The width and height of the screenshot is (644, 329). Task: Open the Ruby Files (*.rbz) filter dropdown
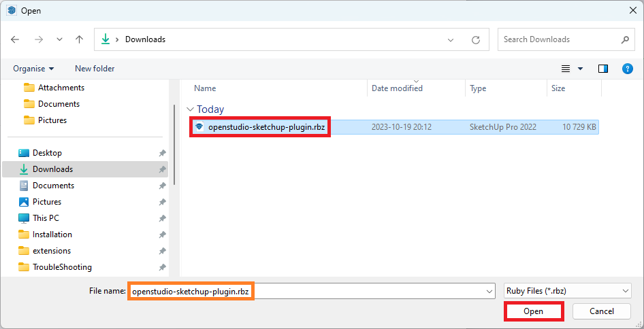click(x=567, y=291)
